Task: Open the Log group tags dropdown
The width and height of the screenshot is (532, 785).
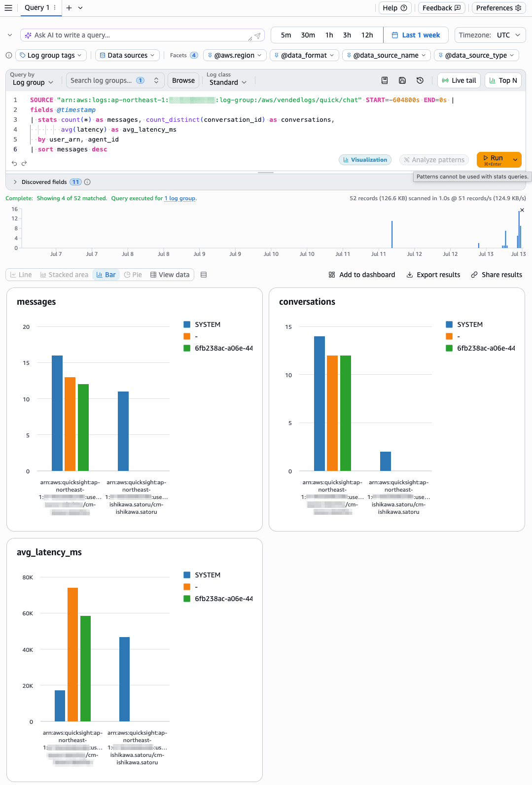Action: (51, 55)
